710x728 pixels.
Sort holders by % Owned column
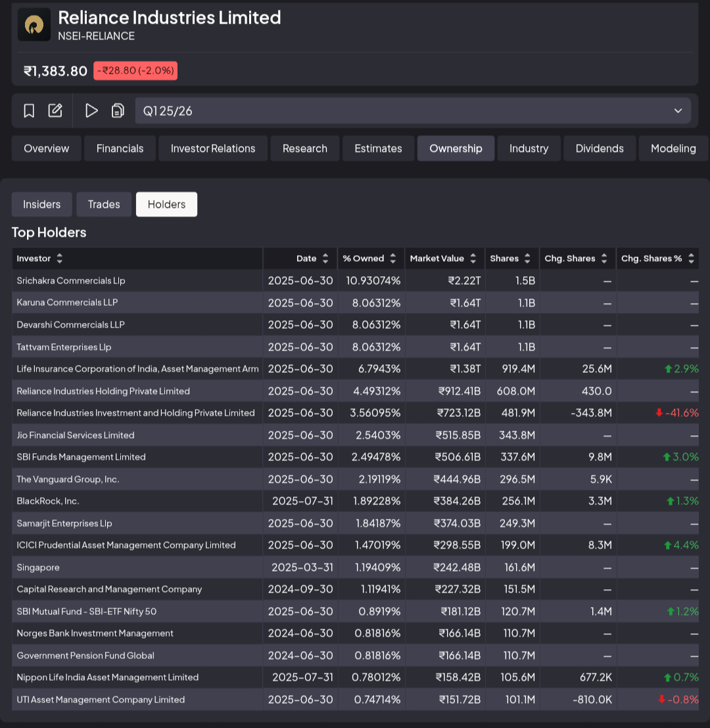click(x=393, y=258)
